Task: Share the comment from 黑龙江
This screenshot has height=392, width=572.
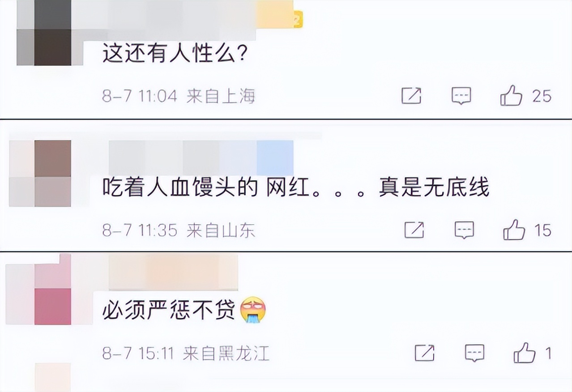Action: pyautogui.click(x=424, y=353)
